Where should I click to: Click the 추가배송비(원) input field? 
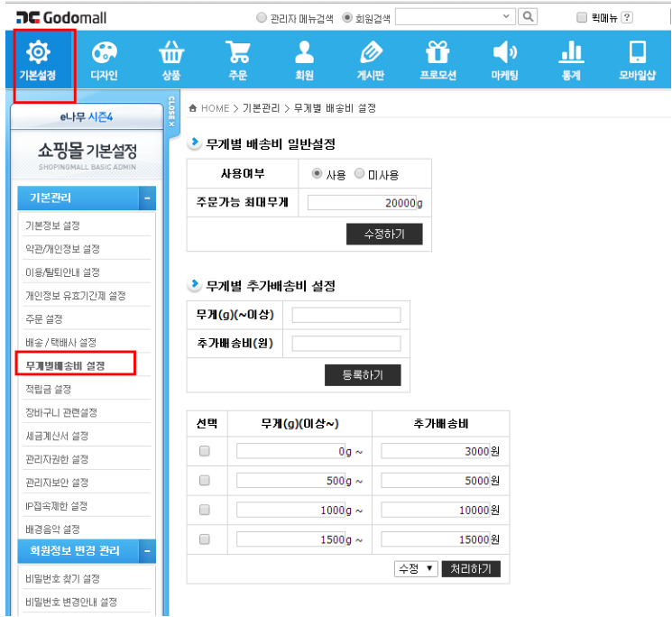pyautogui.click(x=345, y=344)
